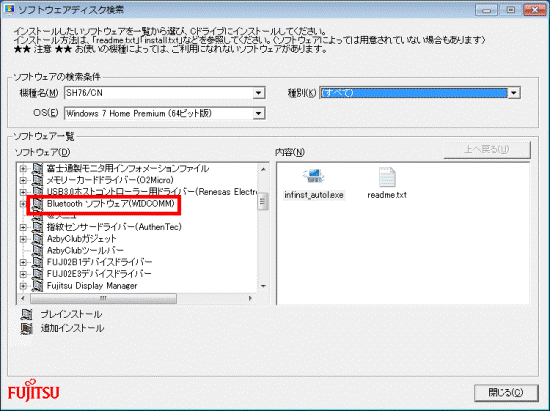Expand メモリーカードドライバー(O2Micro) tree node

click(23, 180)
